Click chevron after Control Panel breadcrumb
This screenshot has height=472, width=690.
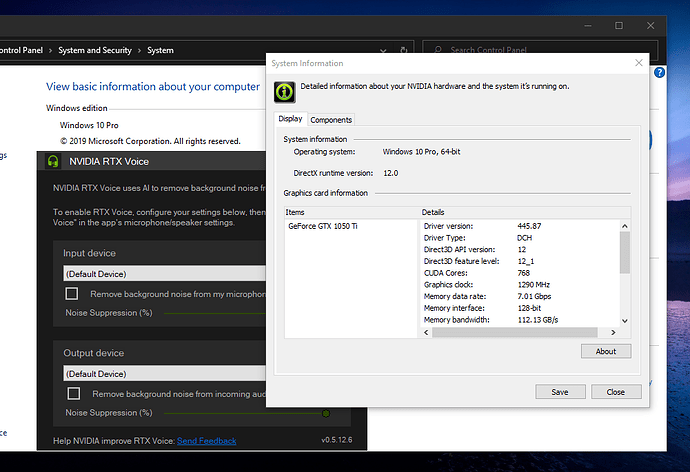(x=50, y=51)
